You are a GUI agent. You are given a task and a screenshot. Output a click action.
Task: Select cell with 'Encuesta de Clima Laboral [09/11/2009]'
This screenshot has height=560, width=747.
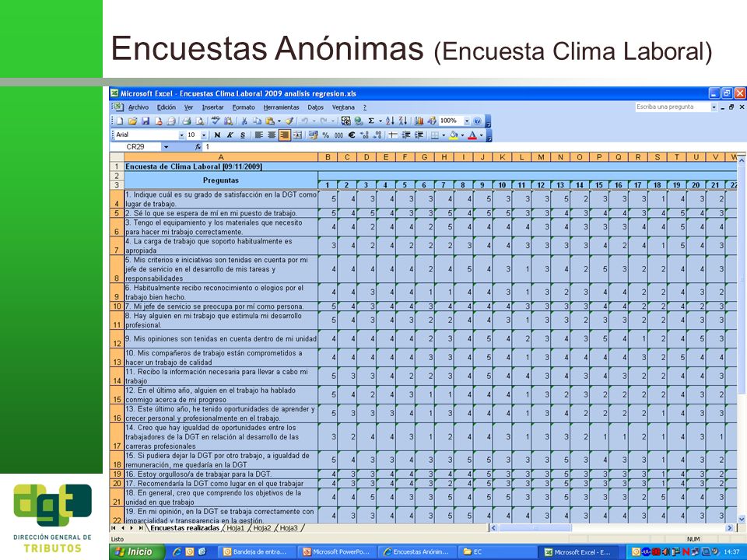click(x=221, y=166)
